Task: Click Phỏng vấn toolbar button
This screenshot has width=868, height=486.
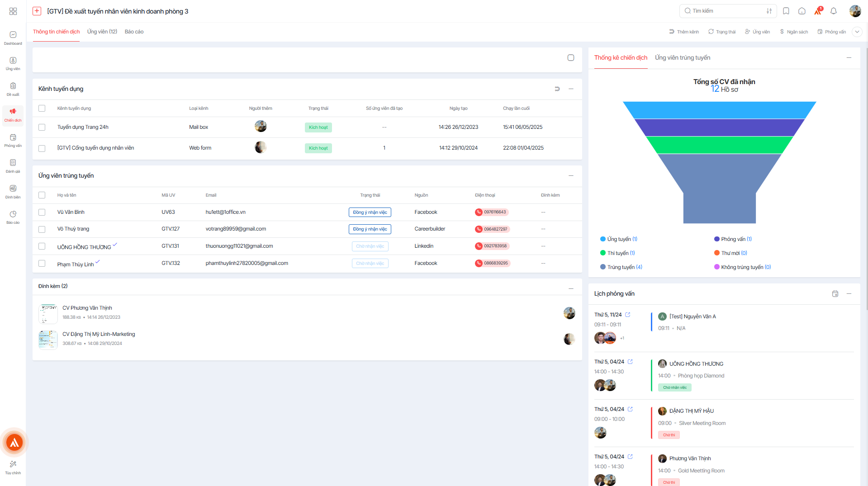Action: [831, 32]
